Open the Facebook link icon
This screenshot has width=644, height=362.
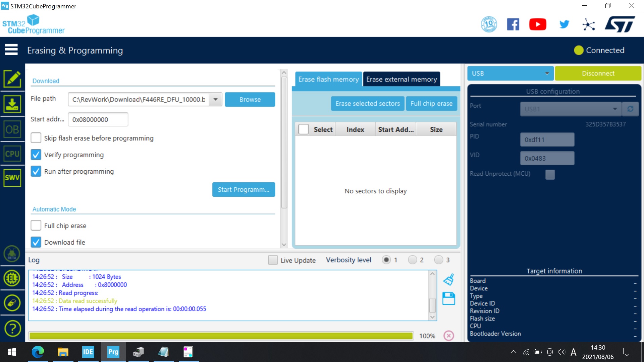[x=513, y=24]
